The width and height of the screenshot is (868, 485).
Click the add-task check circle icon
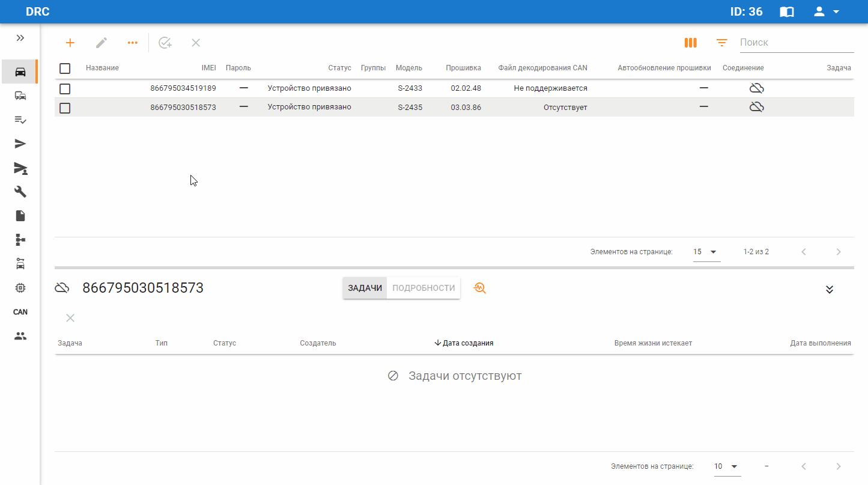(165, 43)
